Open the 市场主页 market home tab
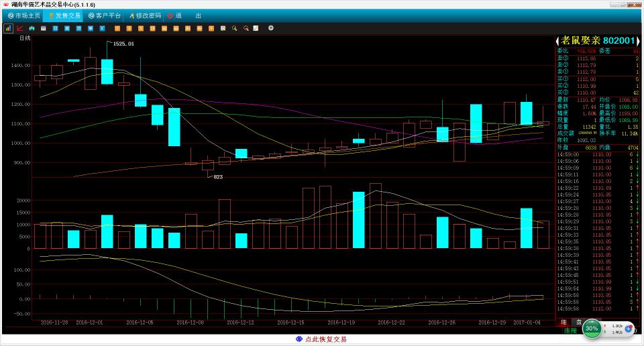The image size is (644, 346). pos(24,15)
